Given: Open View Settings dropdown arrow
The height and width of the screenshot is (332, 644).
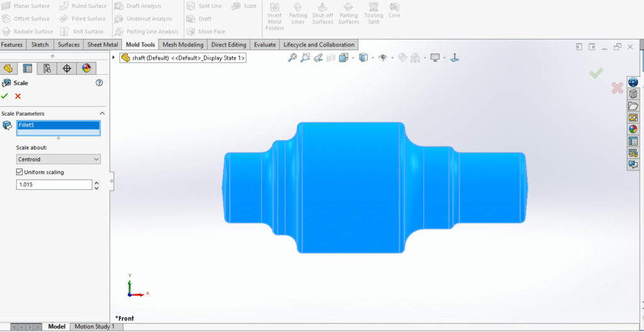Looking at the screenshot, I should (445, 58).
